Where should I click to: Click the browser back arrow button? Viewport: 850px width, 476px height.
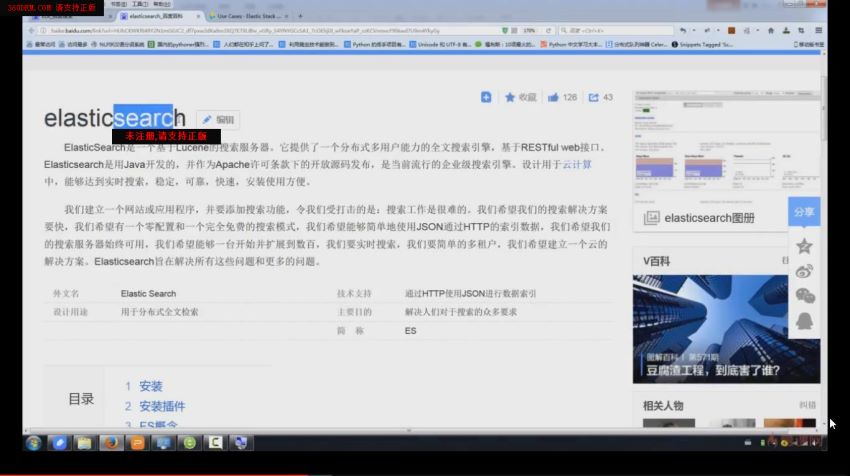(x=31, y=31)
